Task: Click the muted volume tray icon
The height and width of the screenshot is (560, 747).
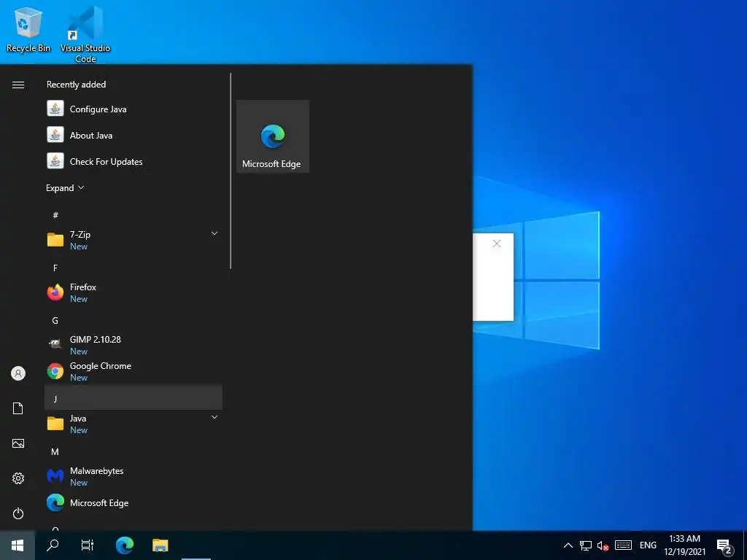Action: click(x=603, y=545)
